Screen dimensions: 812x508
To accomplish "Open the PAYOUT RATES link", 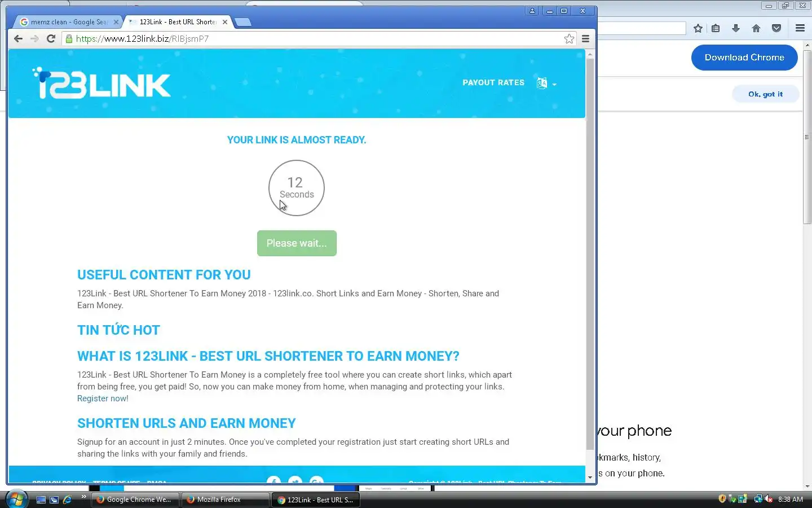I will (x=493, y=82).
